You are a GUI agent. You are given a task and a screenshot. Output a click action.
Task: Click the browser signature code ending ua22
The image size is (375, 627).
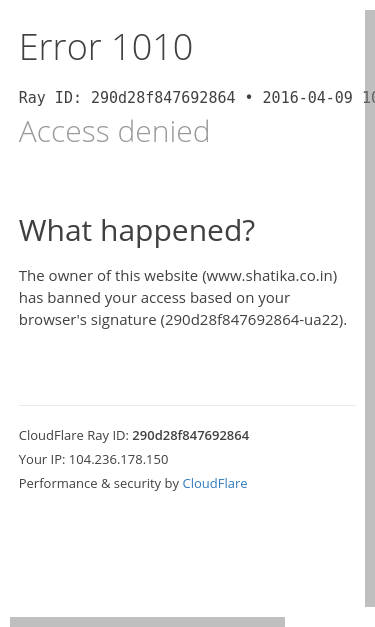252,320
